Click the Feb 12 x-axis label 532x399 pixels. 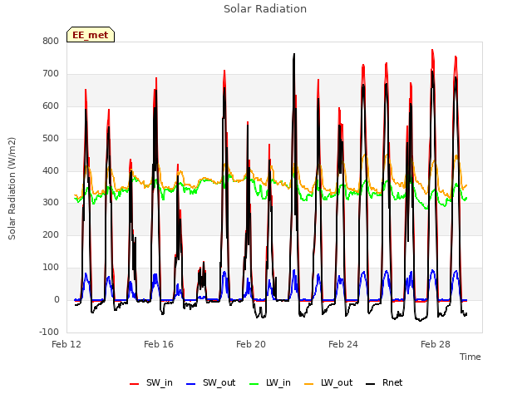click(66, 344)
